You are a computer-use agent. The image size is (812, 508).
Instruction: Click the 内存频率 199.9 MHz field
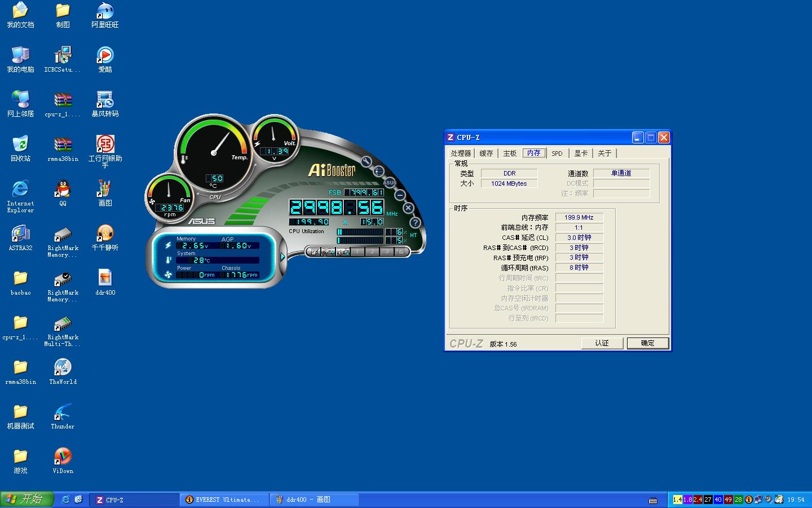click(579, 217)
